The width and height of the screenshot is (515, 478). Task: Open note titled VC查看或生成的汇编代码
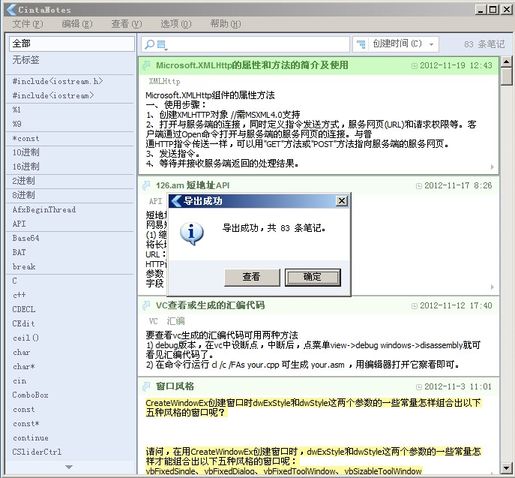point(210,305)
